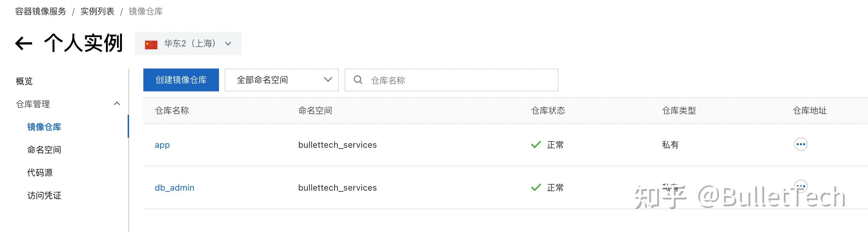Select 镜像仓库 sidebar item
Image resolution: width=868 pixels, height=232 pixels.
tap(44, 127)
